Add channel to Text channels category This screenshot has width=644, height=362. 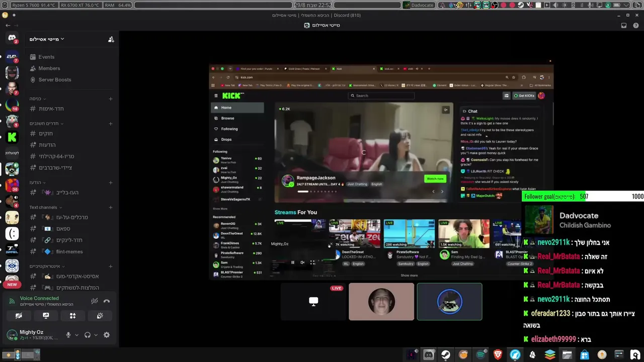tap(111, 207)
